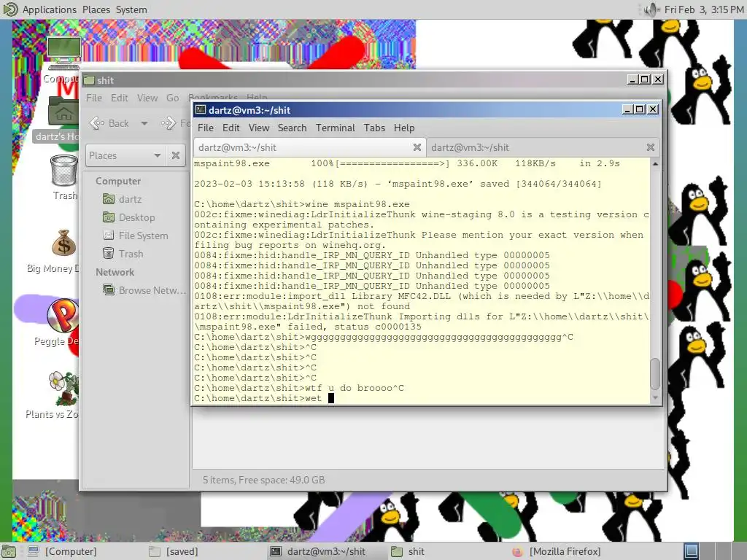Click the distro logo icon in top panel
Image resolution: width=747 pixels, height=560 pixels.
tap(9, 9)
